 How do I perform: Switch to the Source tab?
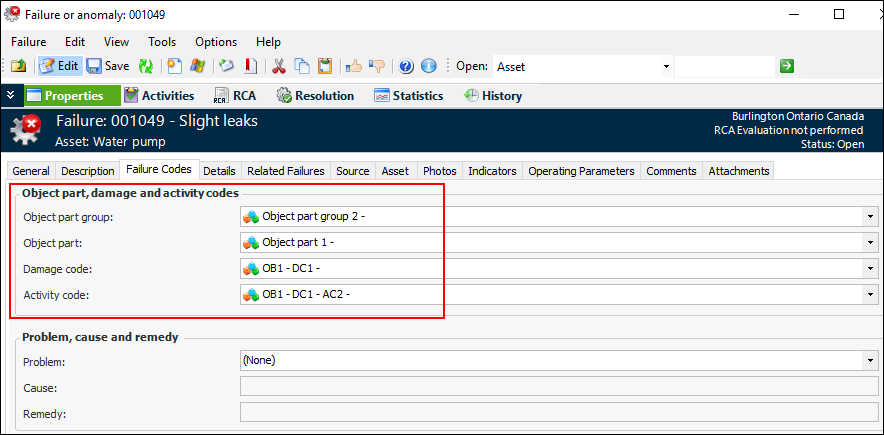(x=353, y=171)
